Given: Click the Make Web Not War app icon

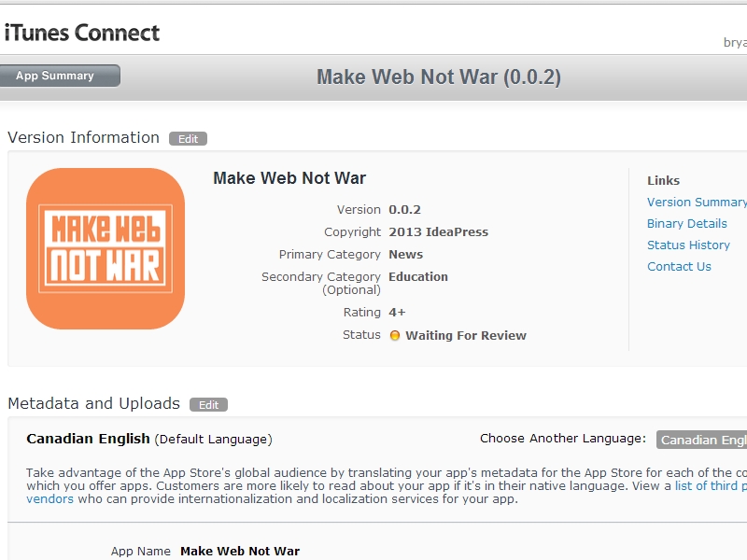Looking at the screenshot, I should (106, 248).
